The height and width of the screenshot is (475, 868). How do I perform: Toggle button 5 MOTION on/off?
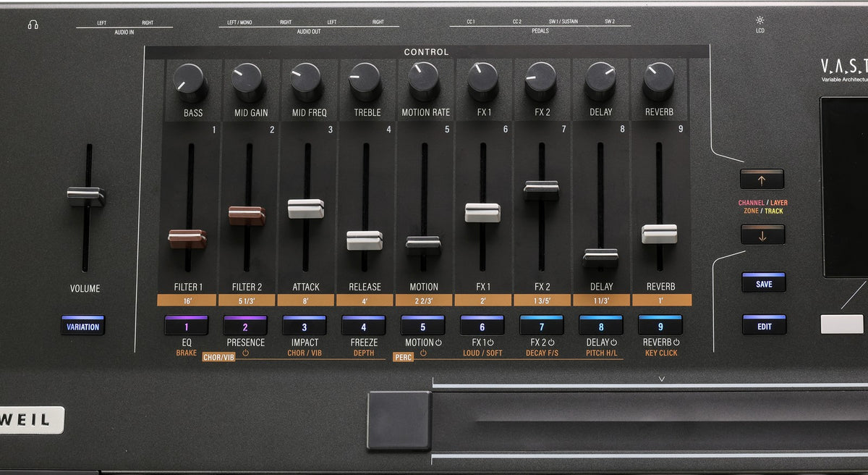pyautogui.click(x=422, y=325)
